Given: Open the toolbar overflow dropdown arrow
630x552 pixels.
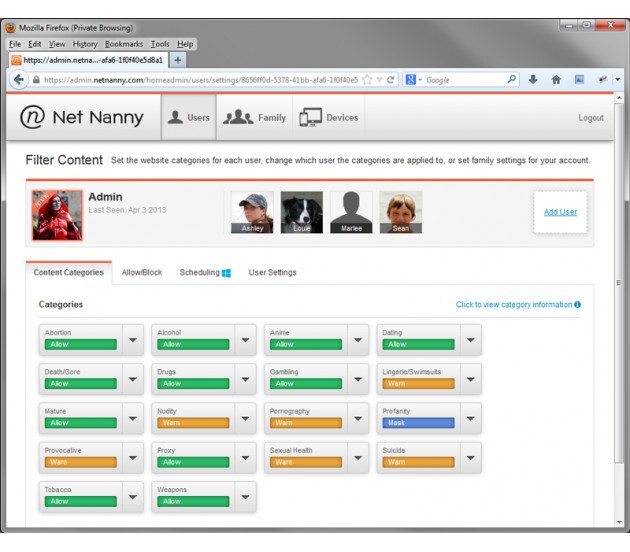Looking at the screenshot, I should [618, 80].
